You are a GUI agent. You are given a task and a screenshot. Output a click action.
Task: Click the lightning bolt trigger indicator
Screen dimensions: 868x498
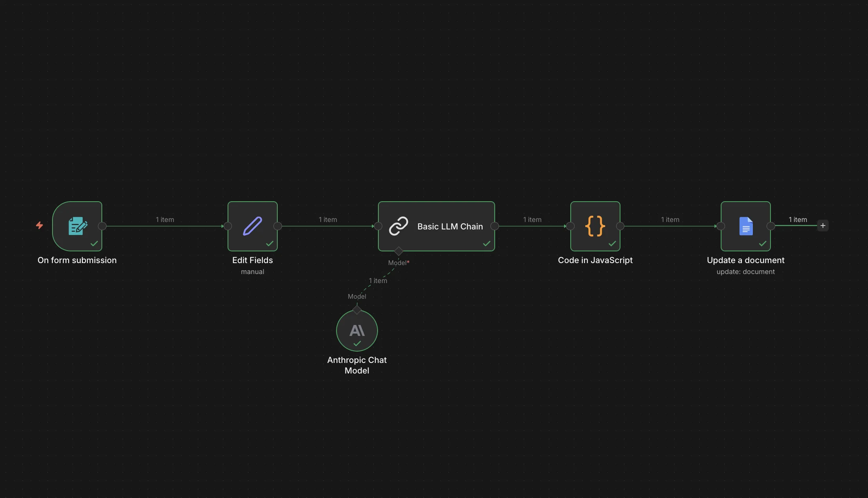pos(39,226)
